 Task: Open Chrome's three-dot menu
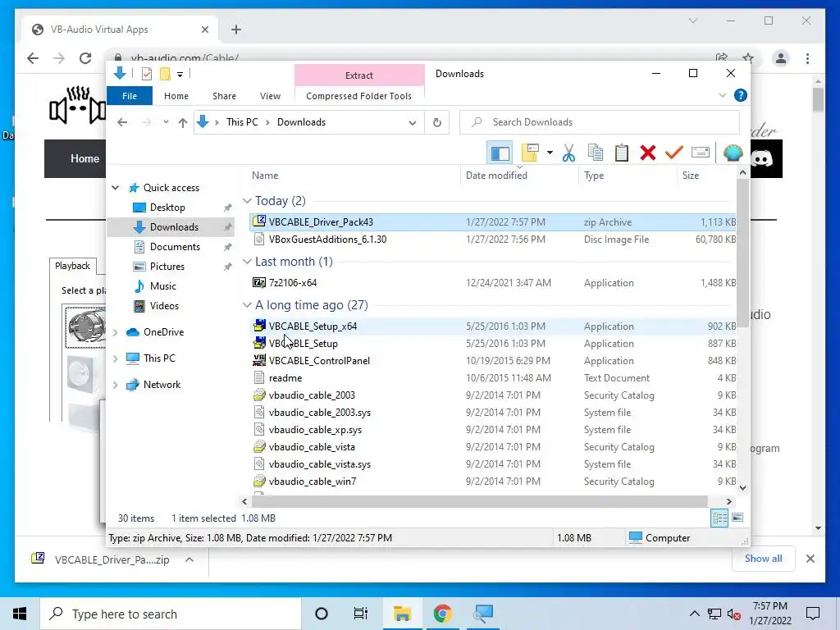pyautogui.click(x=807, y=58)
